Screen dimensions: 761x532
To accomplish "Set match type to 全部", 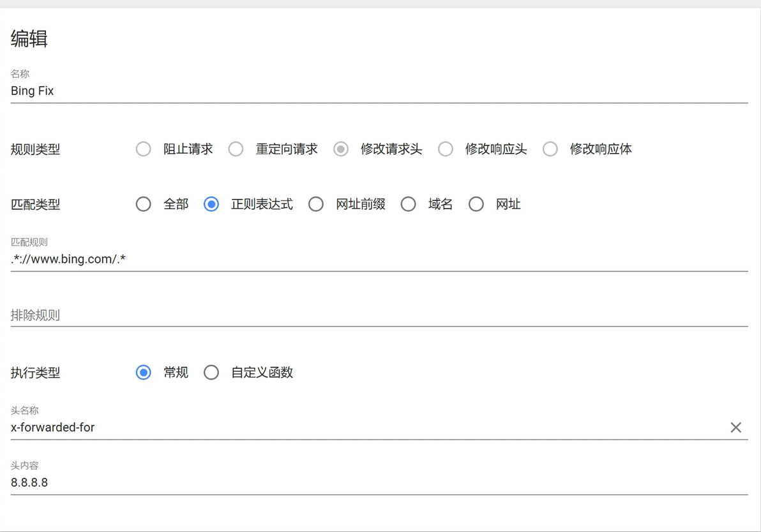I will coord(144,204).
